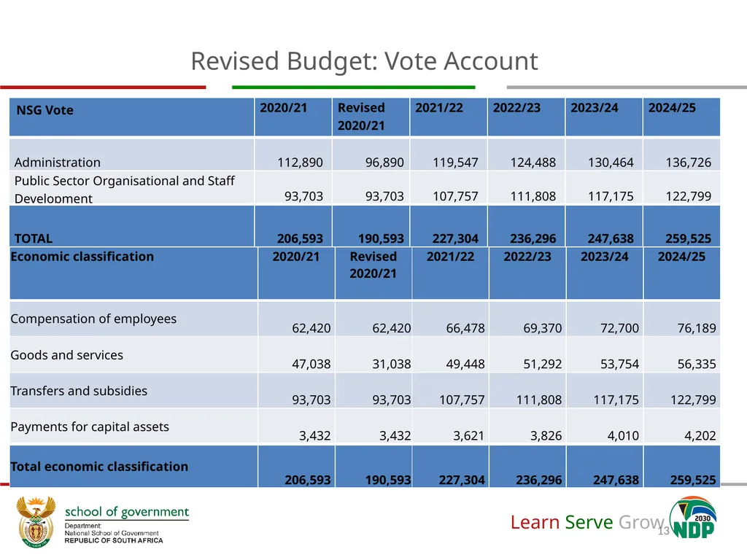Click 'Transfers and subsidies' row label

pyautogui.click(x=79, y=391)
